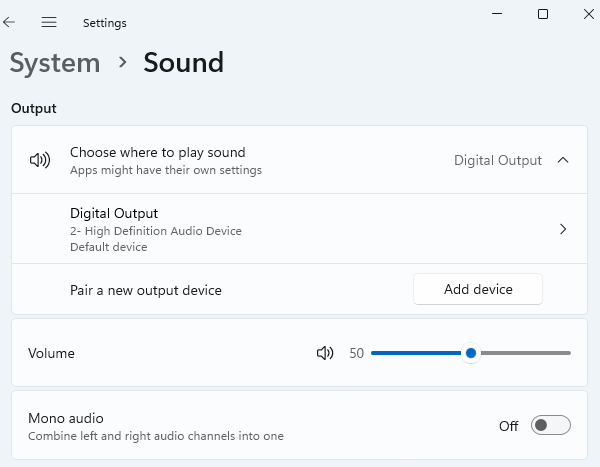600x467 pixels.
Task: Open the hamburger navigation menu
Action: click(x=48, y=22)
